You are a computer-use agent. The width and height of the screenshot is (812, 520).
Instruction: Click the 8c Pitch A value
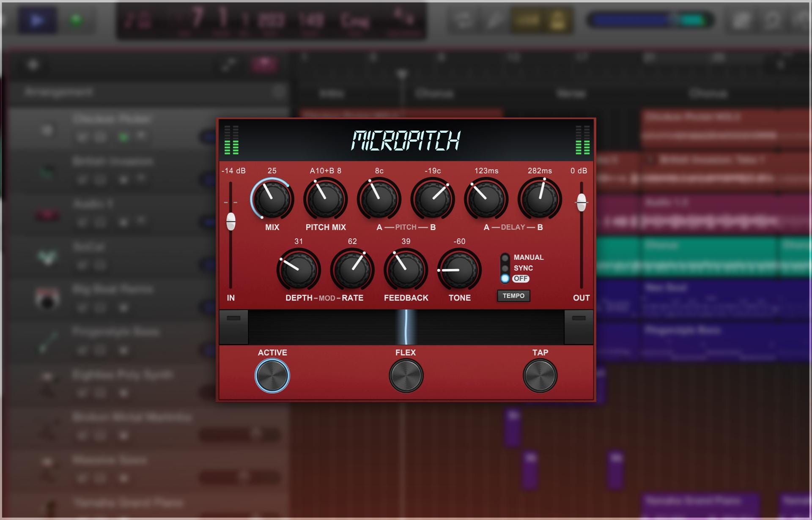pyautogui.click(x=379, y=171)
